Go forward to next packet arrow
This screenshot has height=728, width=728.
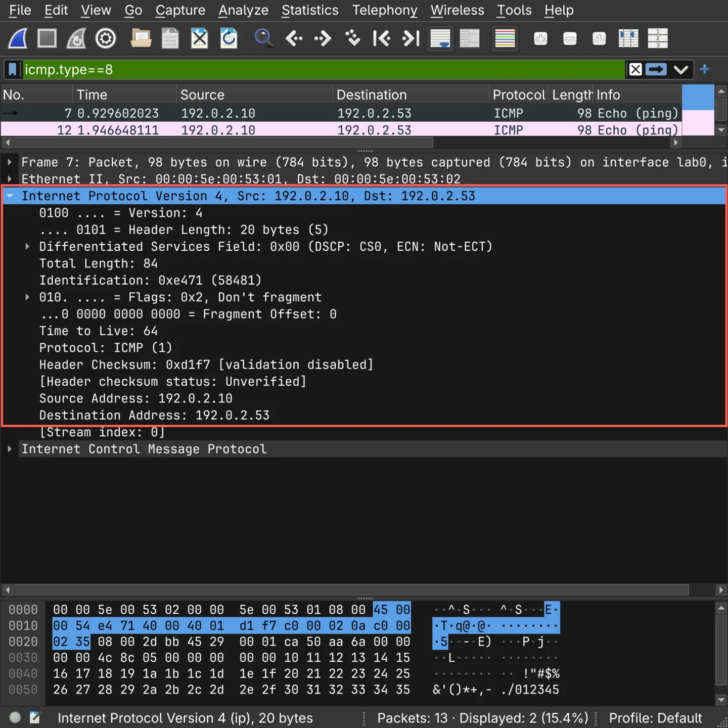[323, 38]
